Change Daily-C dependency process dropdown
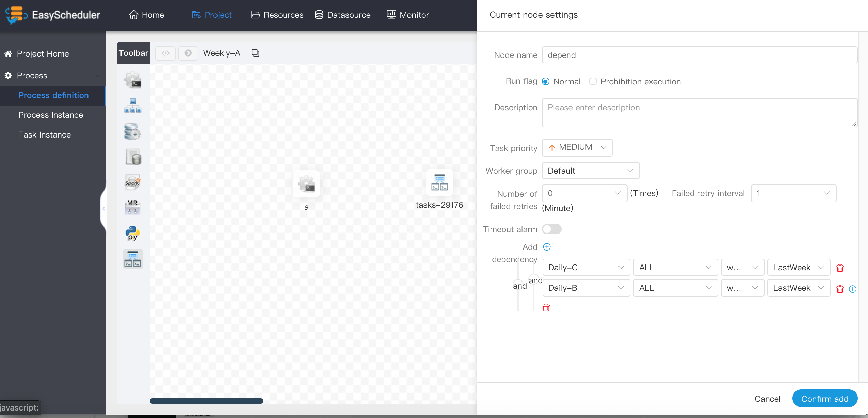Image resolution: width=868 pixels, height=418 pixels. point(586,268)
